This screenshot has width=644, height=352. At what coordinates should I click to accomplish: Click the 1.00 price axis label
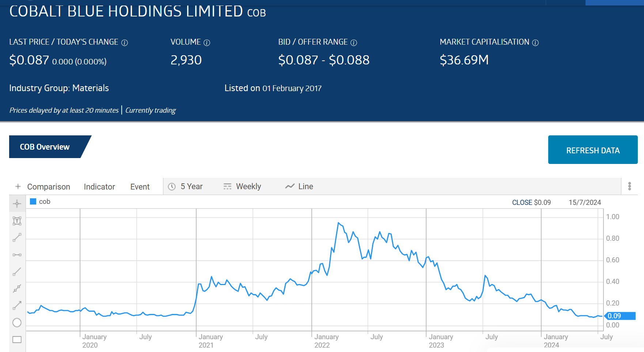(x=613, y=217)
